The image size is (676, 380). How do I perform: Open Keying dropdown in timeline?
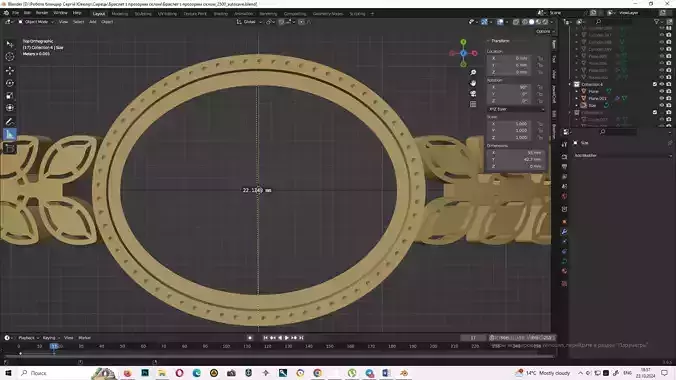[x=51, y=338]
